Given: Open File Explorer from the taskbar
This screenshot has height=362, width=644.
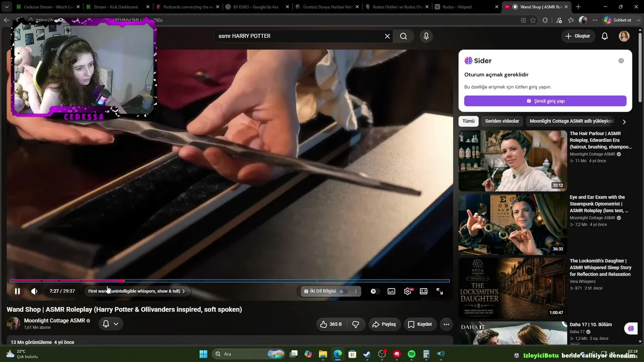Looking at the screenshot, I should 323,354.
